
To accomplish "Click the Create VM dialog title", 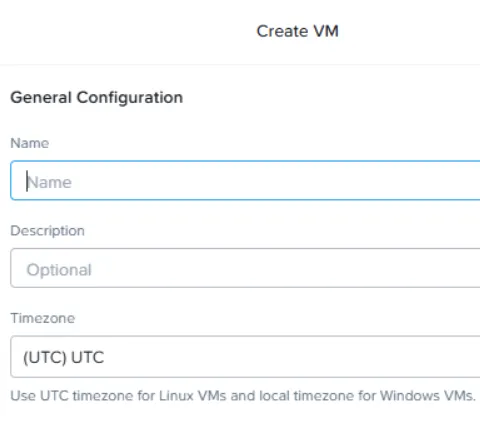I will (297, 31).
